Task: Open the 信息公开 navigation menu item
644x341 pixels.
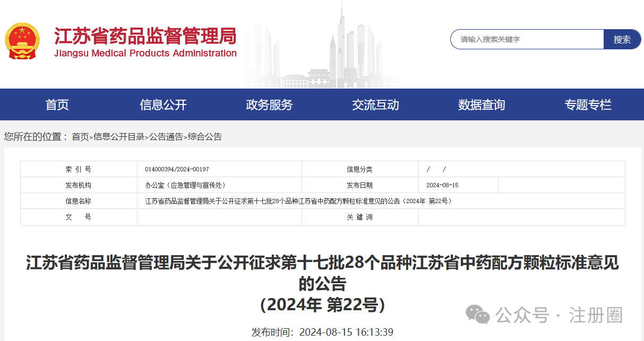Action: coord(163,104)
